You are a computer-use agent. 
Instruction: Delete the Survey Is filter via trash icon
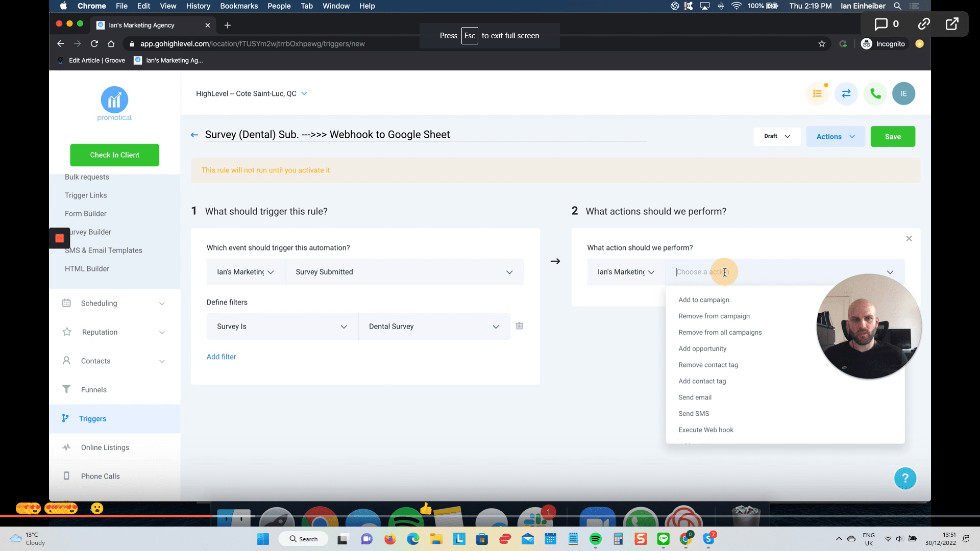[x=519, y=326]
